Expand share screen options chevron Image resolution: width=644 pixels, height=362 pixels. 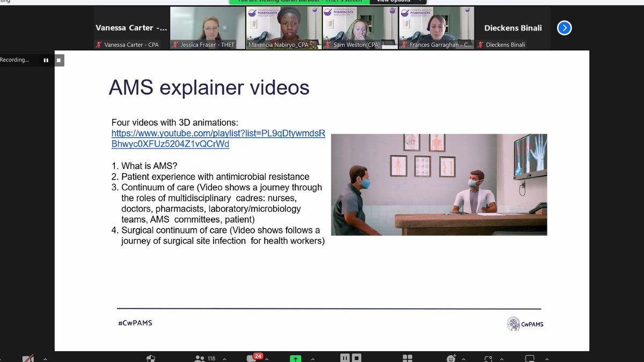[x=312, y=359]
